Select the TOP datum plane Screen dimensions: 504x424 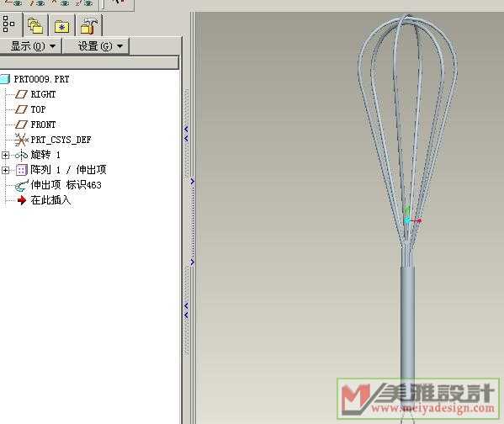tap(30, 109)
